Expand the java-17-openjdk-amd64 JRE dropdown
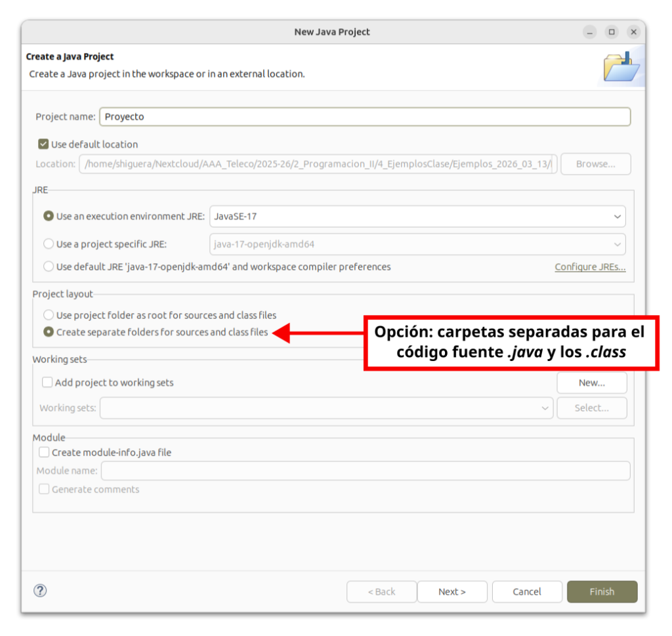This screenshot has height=636, width=672. (x=417, y=244)
